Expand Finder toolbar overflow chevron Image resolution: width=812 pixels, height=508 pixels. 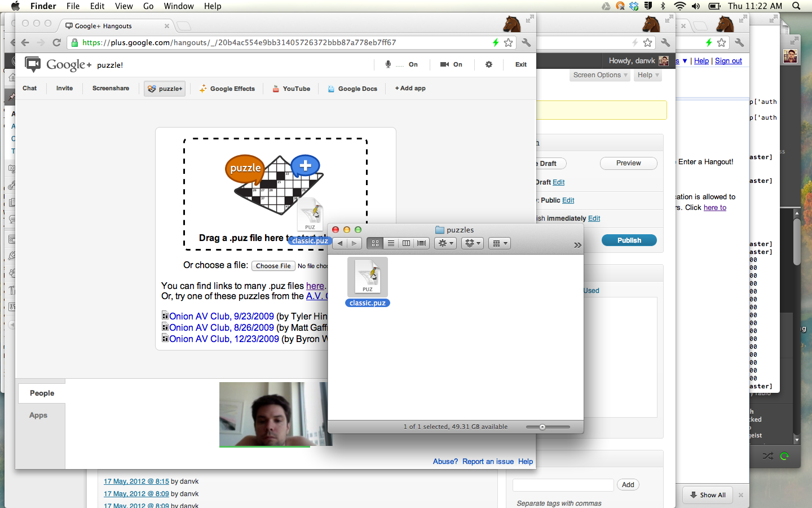point(577,245)
